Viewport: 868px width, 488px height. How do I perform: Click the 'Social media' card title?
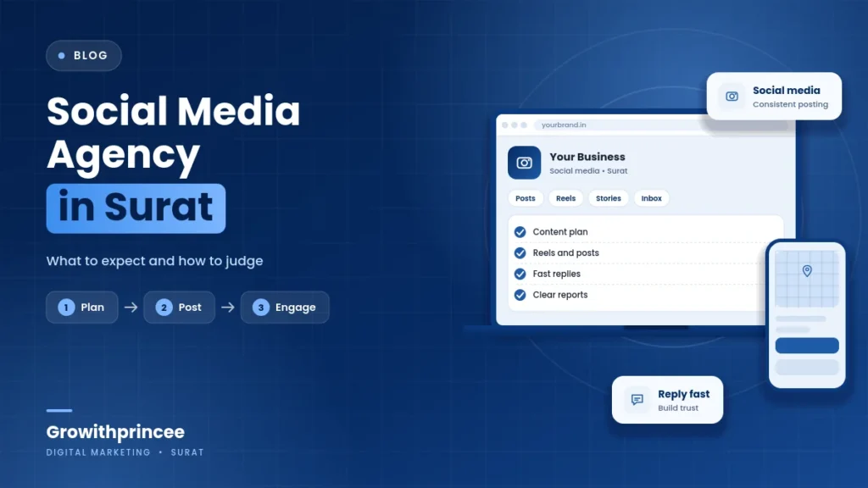[787, 90]
